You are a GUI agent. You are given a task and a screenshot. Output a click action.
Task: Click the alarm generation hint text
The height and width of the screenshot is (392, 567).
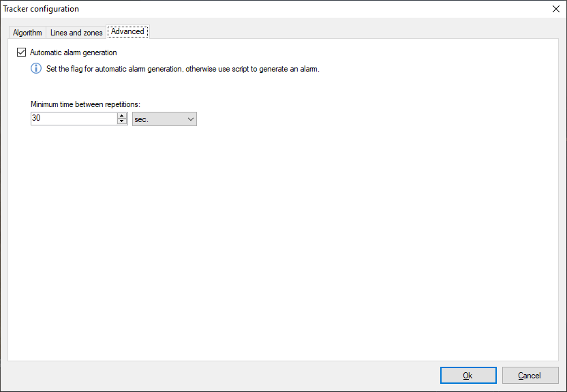[183, 69]
